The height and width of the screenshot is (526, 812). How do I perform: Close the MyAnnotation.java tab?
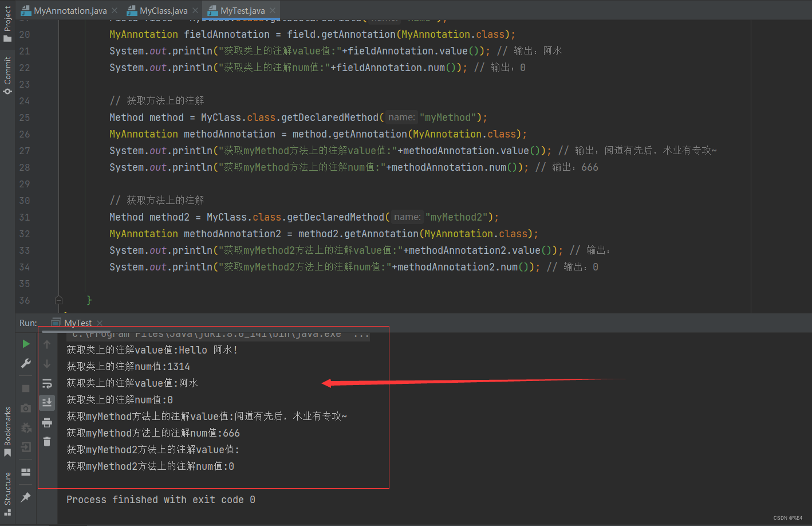pos(115,10)
